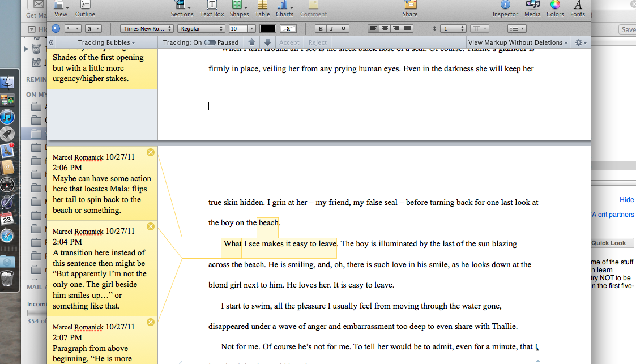
Task: Align text right
Action: click(396, 29)
